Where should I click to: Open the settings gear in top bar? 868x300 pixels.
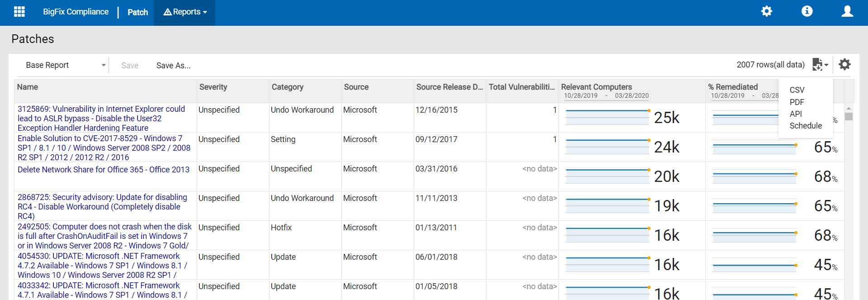point(766,11)
